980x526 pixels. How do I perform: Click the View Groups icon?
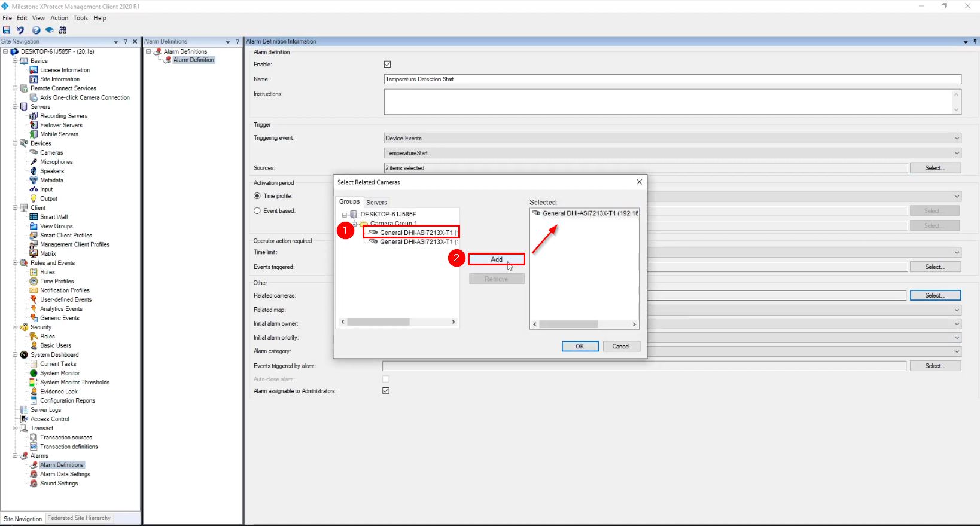(x=34, y=226)
